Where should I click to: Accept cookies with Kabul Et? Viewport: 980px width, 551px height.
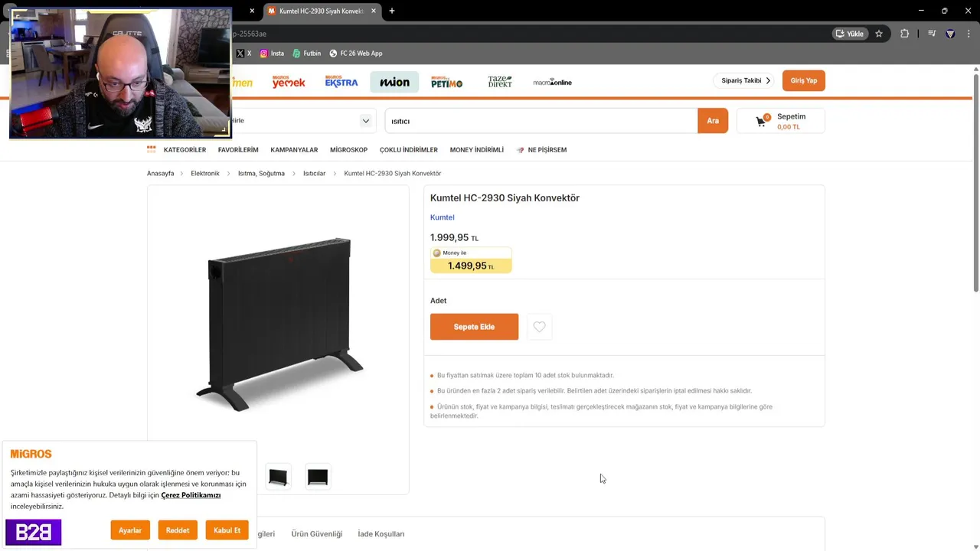(227, 530)
